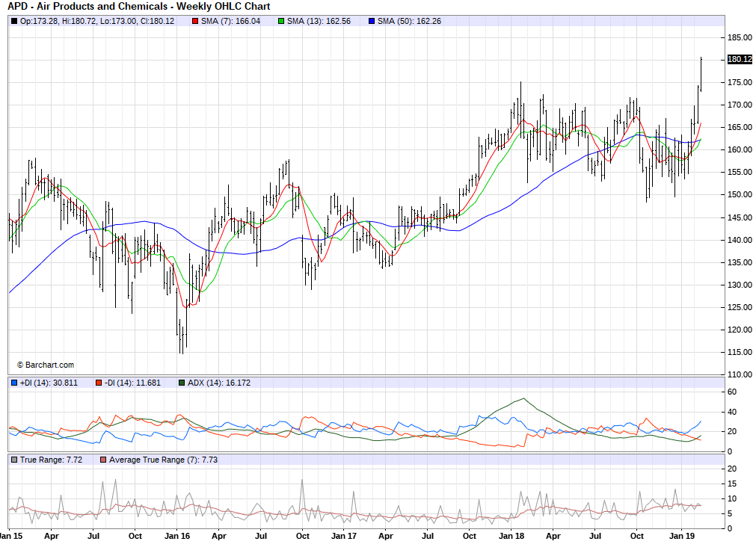Viewport: 756px width, 559px height.
Task: Click the blue +DI (14) legend swatch
Action: tap(14, 383)
